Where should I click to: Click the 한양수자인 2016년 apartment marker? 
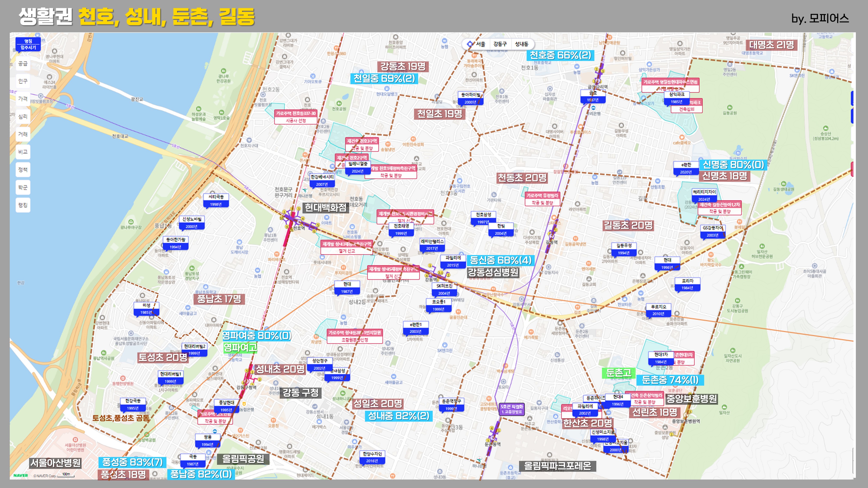tap(372, 457)
